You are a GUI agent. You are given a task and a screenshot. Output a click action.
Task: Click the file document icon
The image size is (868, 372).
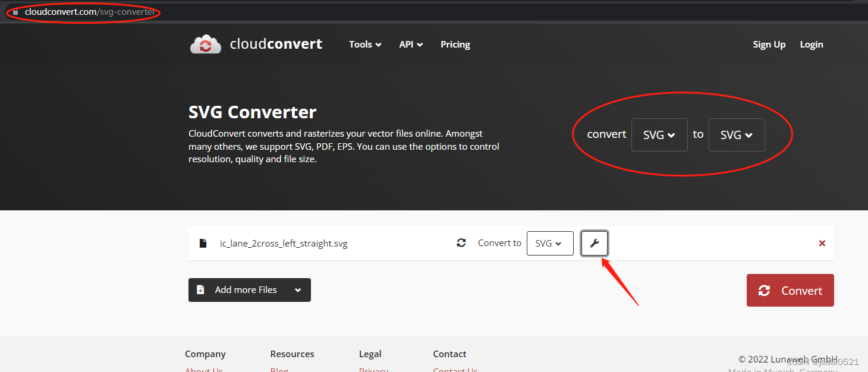tap(203, 243)
